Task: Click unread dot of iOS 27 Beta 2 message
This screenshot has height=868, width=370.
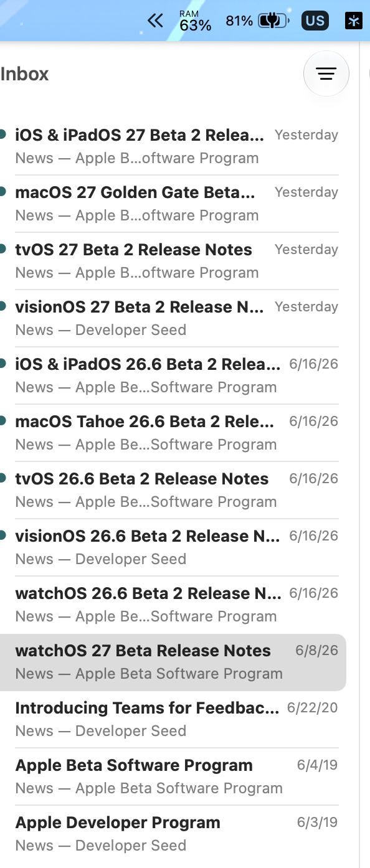Action: (3, 134)
